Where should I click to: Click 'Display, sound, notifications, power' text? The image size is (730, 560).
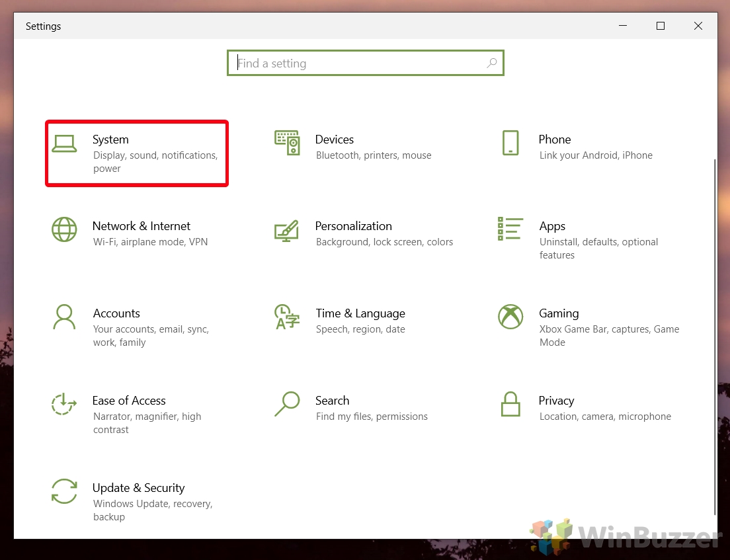click(155, 162)
